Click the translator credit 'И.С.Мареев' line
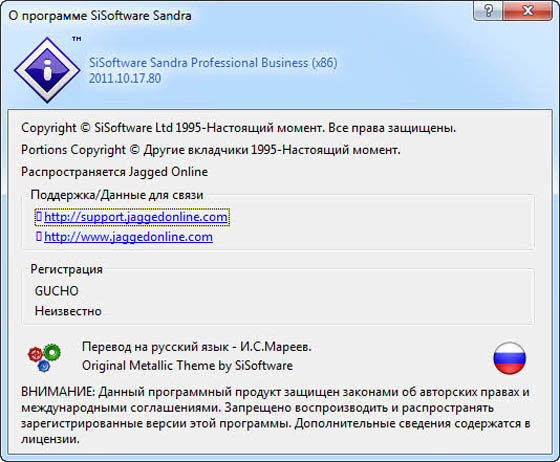 click(x=197, y=347)
